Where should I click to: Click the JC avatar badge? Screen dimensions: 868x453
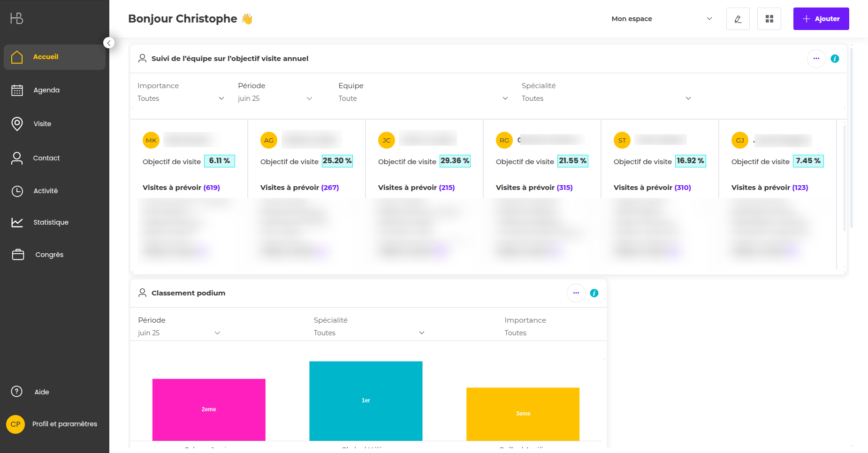pyautogui.click(x=387, y=140)
